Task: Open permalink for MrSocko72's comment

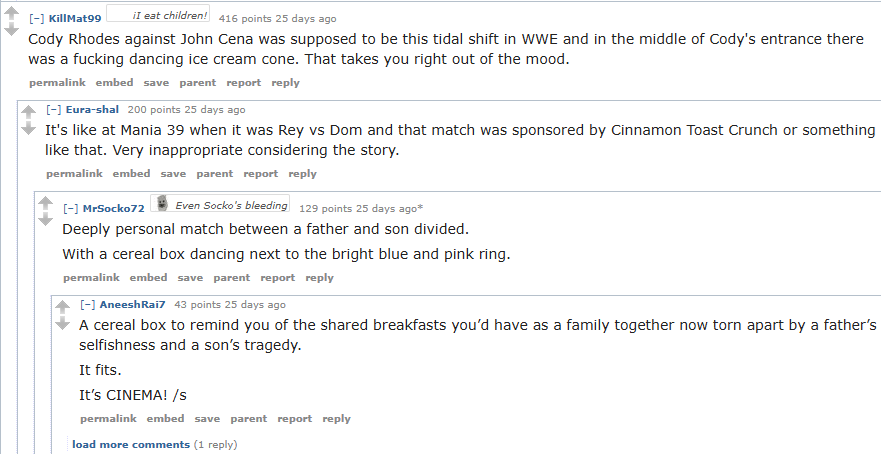Action: click(91, 278)
